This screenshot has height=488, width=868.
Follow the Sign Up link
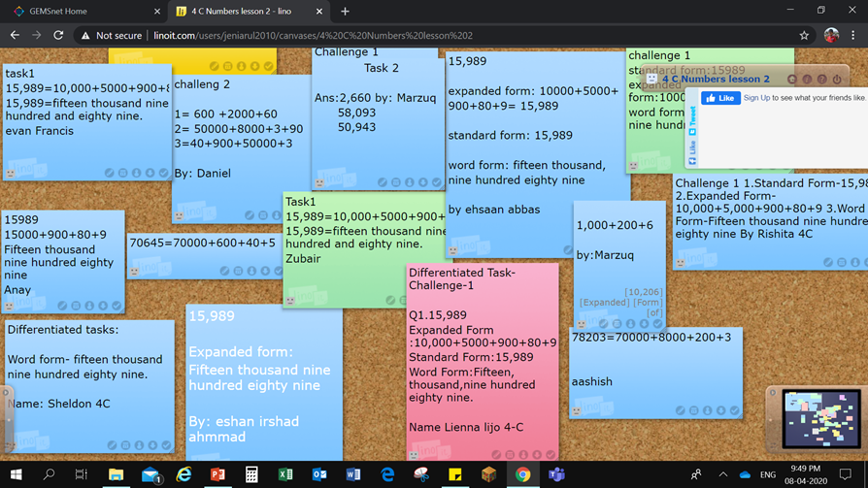point(756,98)
